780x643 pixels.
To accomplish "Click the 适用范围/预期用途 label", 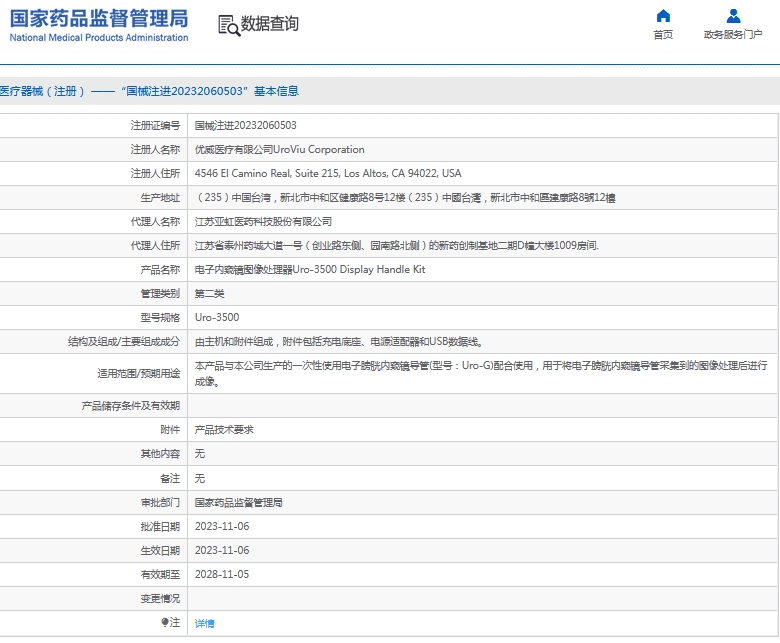I will 139,373.
